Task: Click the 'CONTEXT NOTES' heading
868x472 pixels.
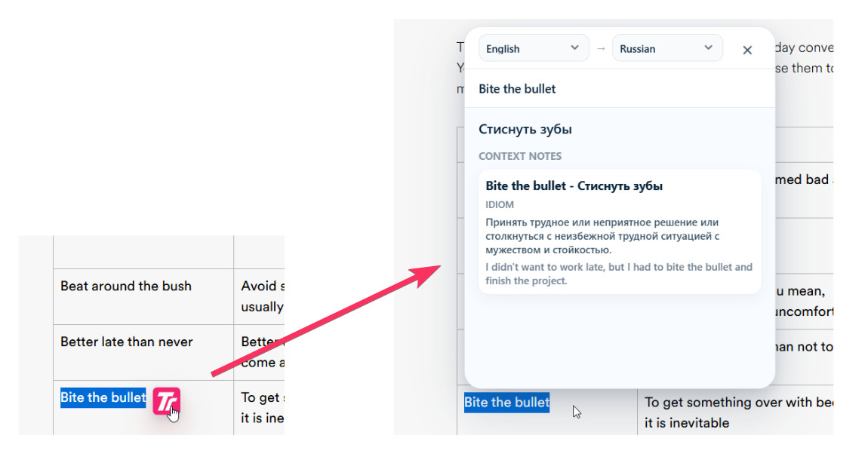Action: pyautogui.click(x=520, y=156)
